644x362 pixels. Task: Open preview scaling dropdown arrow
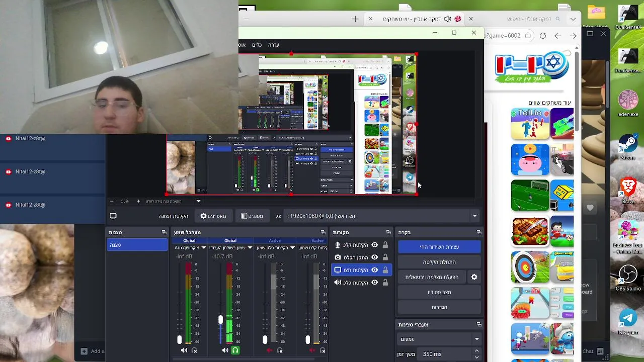(198, 201)
